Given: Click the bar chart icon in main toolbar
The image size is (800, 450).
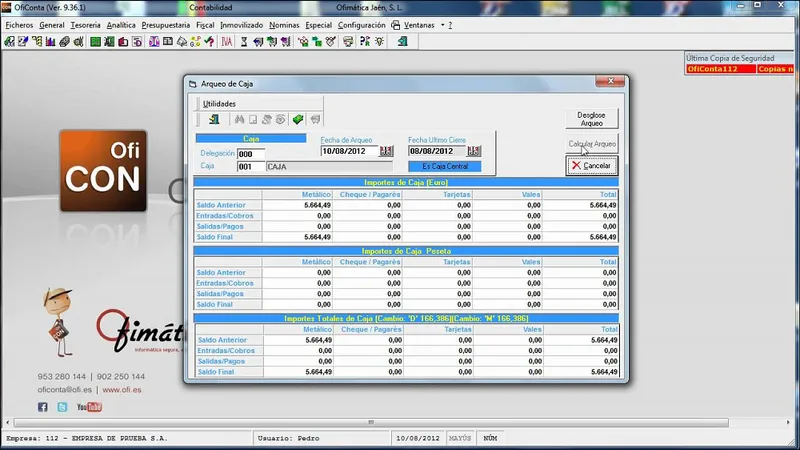Looking at the screenshot, I should click(x=50, y=41).
